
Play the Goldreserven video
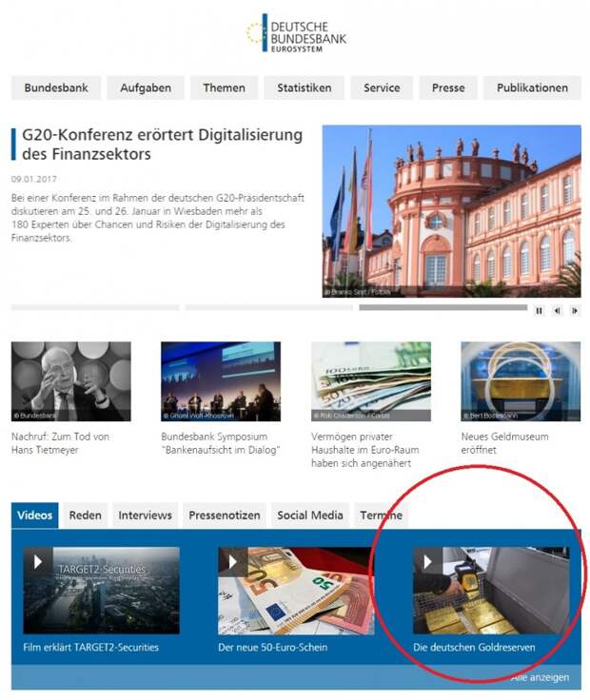[427, 561]
